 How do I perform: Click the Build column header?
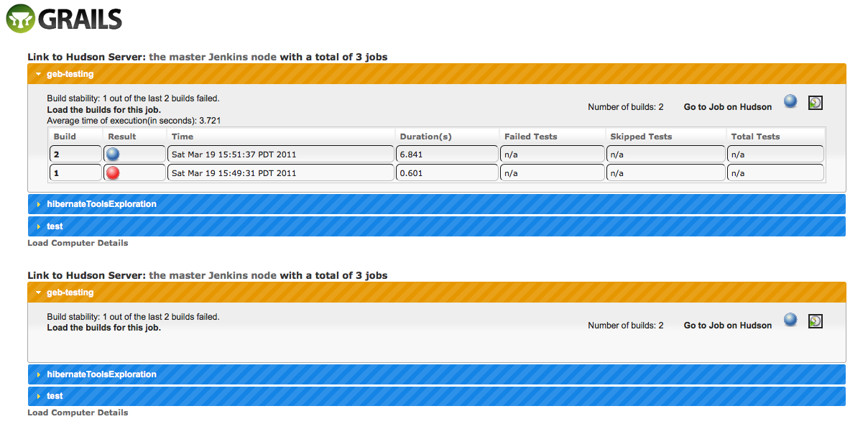(75, 137)
